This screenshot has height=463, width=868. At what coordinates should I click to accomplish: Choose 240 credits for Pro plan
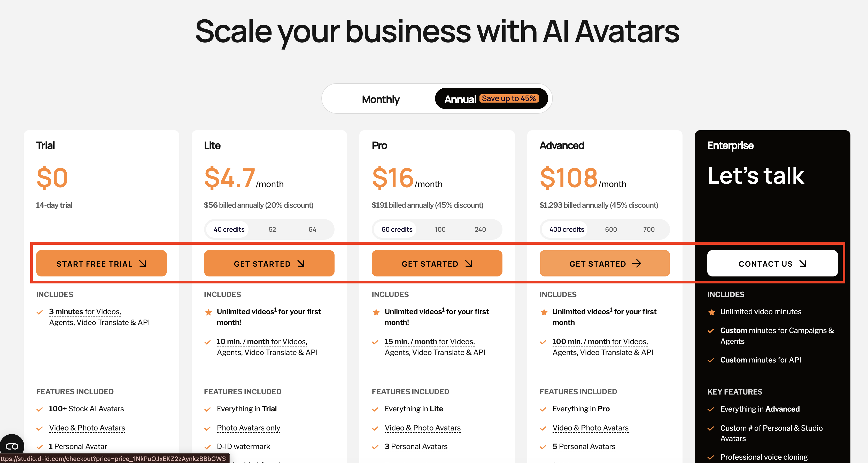(x=480, y=229)
